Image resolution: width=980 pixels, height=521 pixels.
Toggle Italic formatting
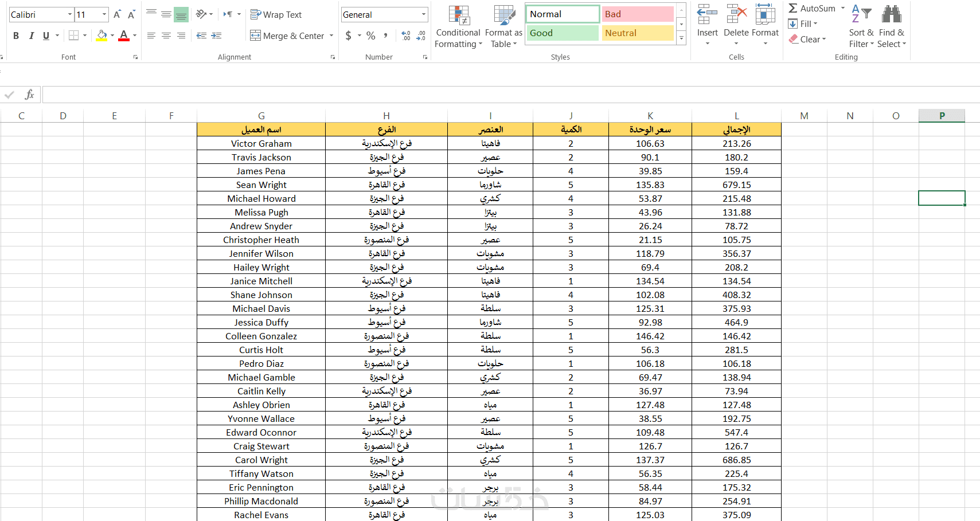[32, 36]
